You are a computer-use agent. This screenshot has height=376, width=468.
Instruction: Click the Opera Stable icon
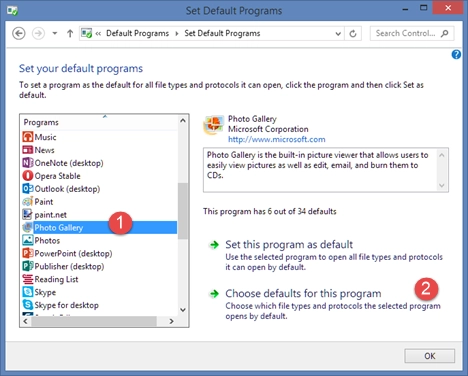tap(28, 176)
